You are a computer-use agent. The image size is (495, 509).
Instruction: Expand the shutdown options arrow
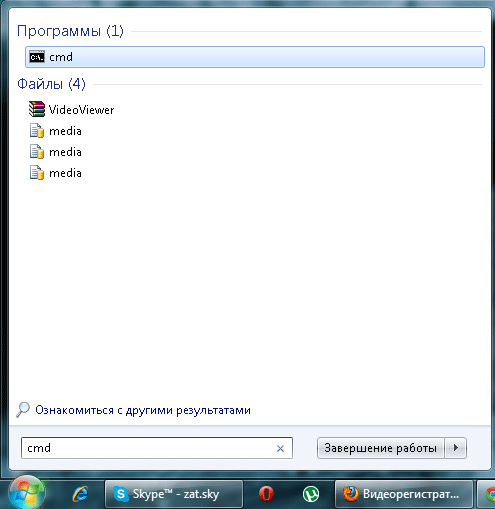coord(456,448)
